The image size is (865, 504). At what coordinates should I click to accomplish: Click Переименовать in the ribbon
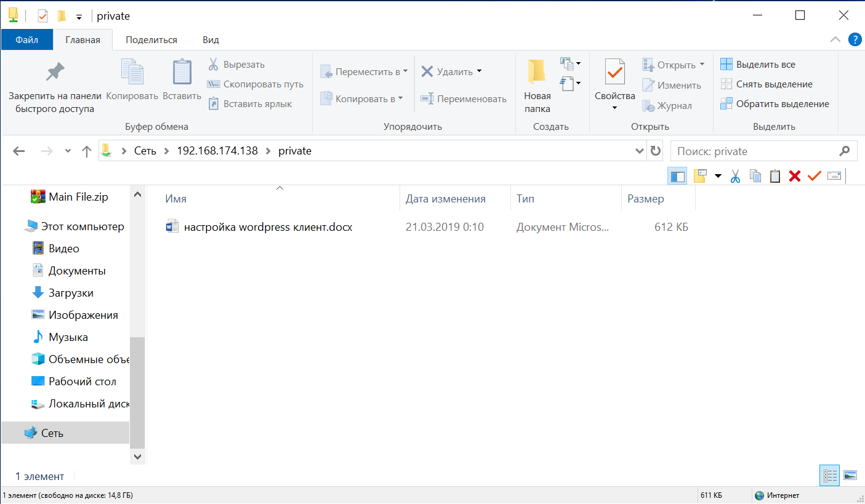[464, 98]
